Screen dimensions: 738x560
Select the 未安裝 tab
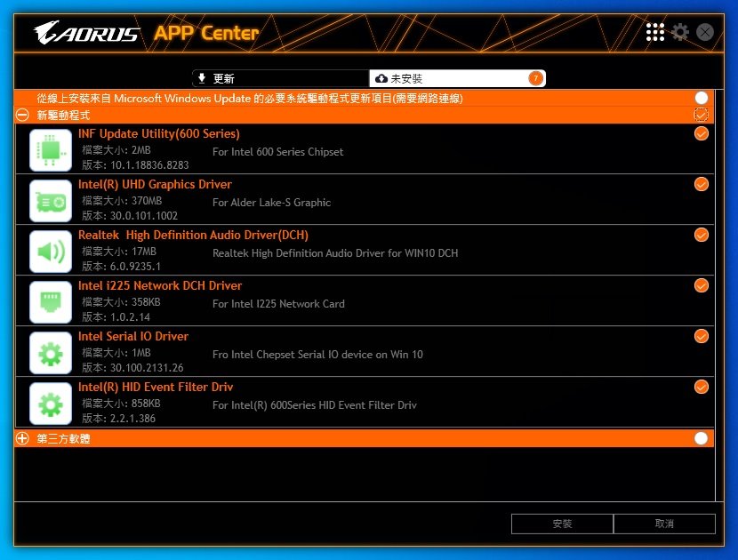(x=457, y=78)
